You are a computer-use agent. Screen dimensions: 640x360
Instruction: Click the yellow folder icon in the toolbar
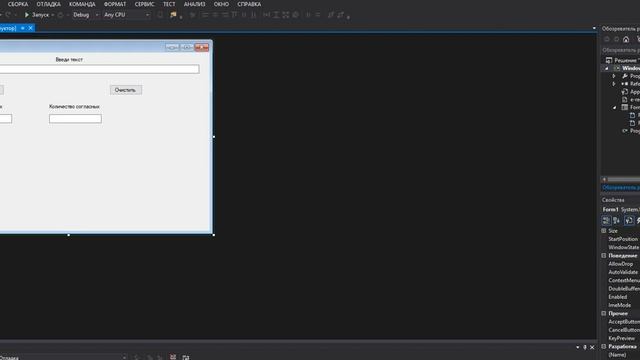[x=173, y=15]
